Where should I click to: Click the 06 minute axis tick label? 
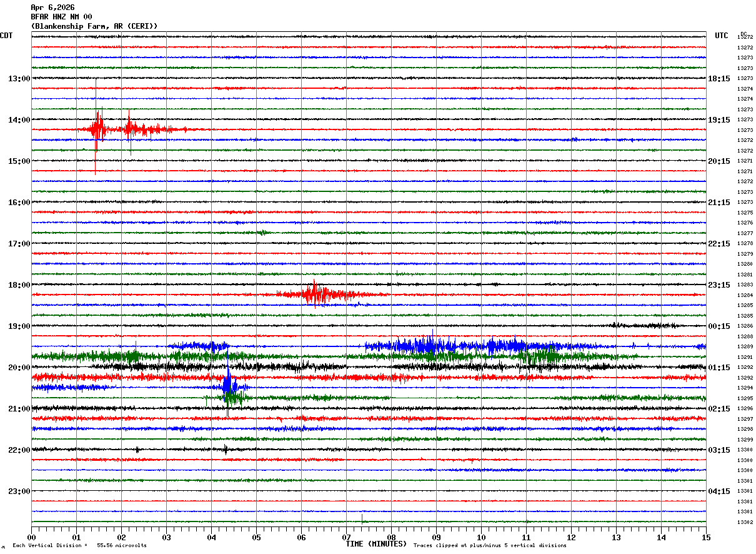(x=301, y=538)
